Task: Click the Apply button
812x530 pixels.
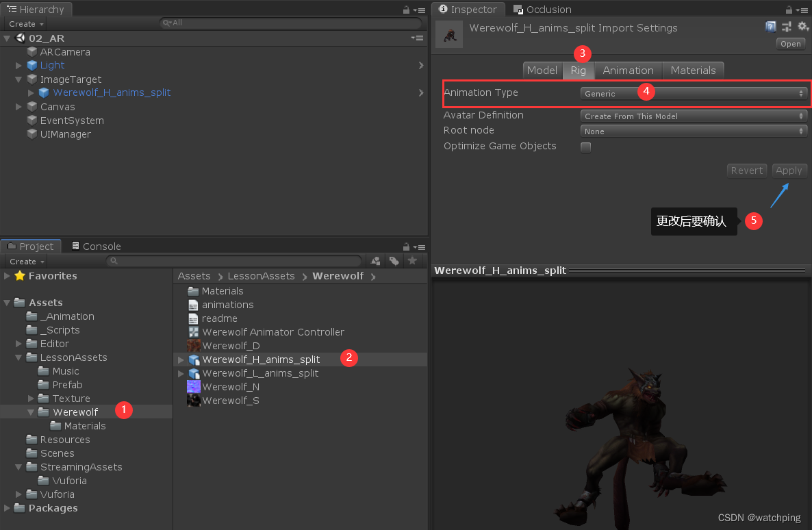Action: [789, 171]
